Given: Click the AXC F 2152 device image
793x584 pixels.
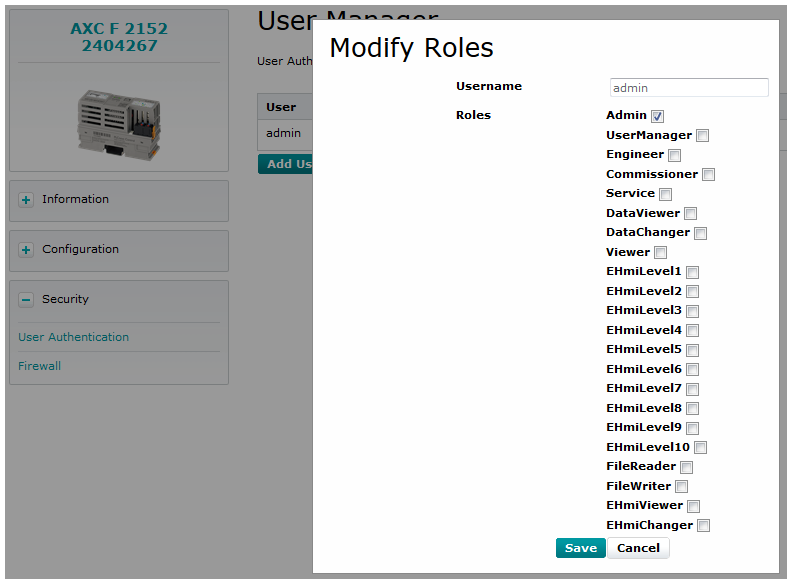Looking at the screenshot, I should pos(119,117).
